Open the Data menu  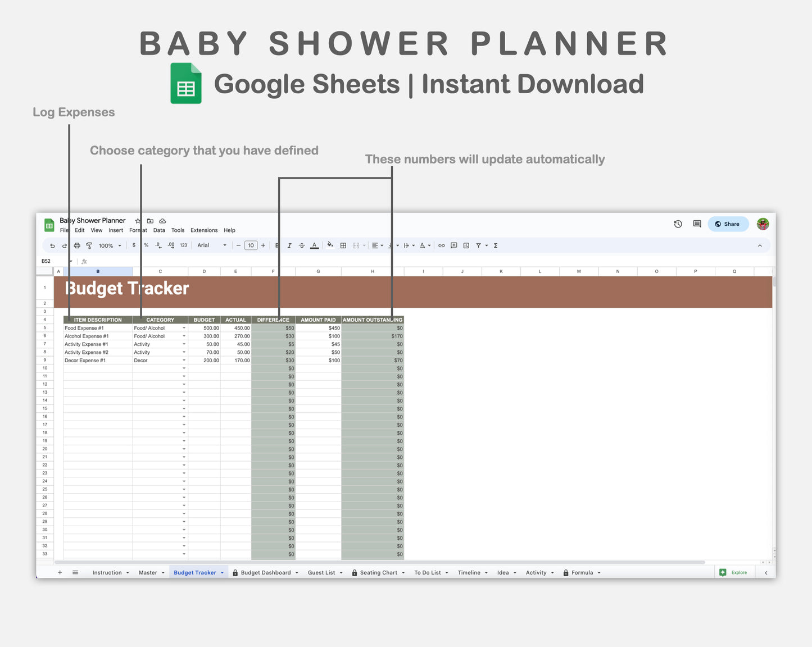coord(159,230)
